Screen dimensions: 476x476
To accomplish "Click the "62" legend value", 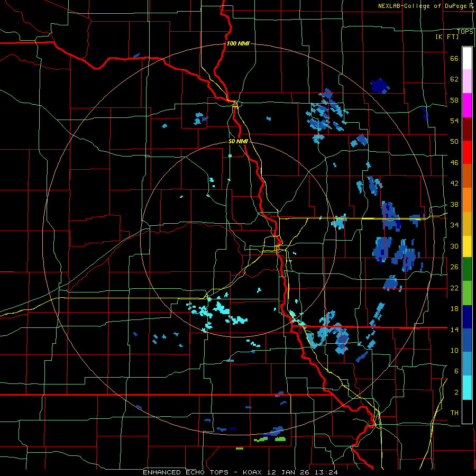I will point(454,79).
